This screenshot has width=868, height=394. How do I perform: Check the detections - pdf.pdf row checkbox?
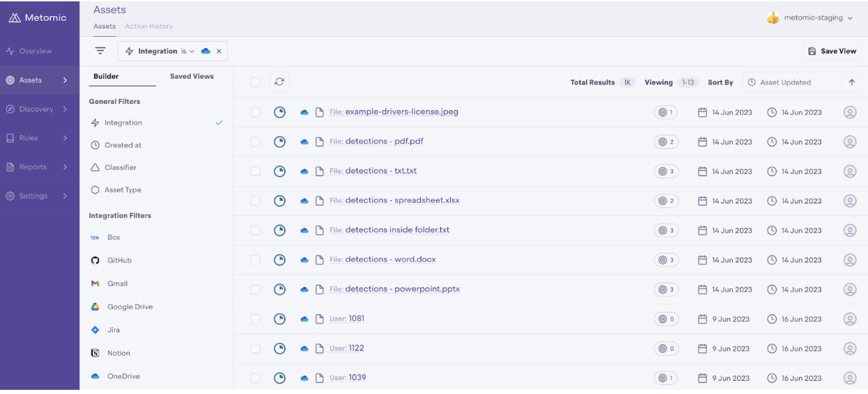pos(256,142)
